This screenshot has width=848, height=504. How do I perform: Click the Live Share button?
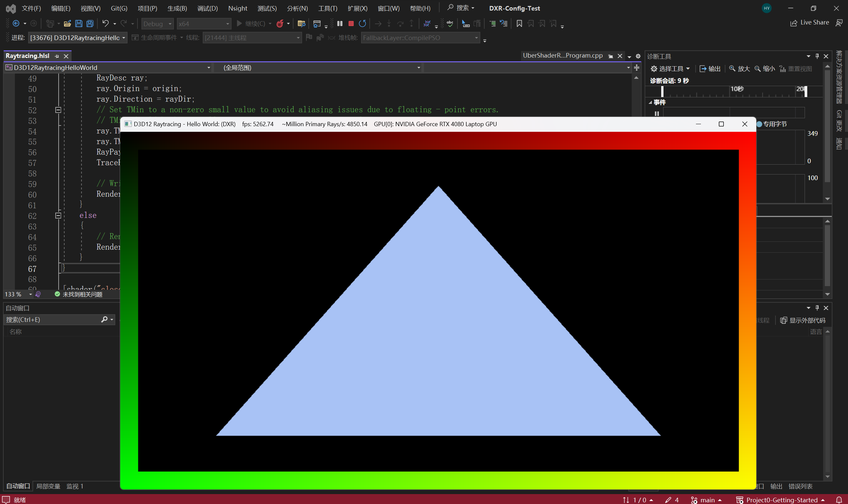tap(810, 23)
